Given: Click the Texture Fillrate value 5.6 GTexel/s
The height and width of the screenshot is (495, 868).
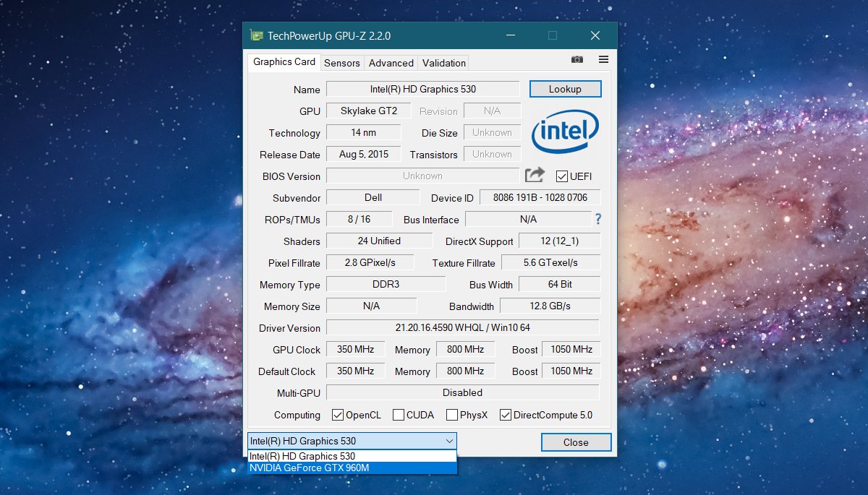Looking at the screenshot, I should (551, 262).
